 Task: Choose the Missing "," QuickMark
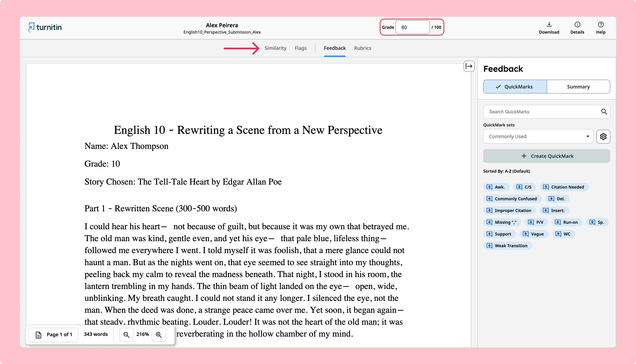502,222
